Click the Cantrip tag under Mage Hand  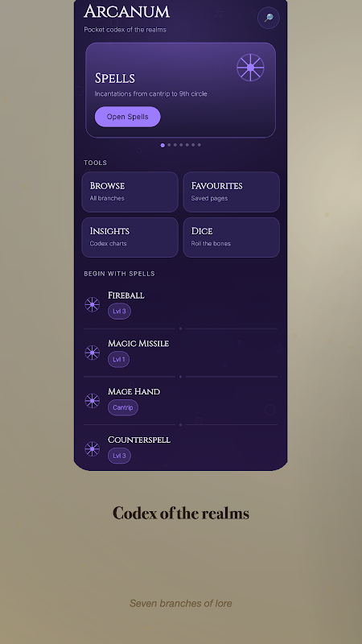123,407
